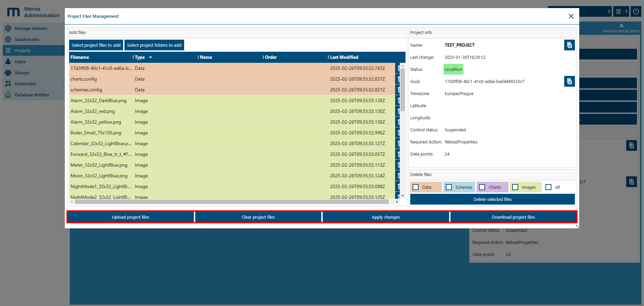Screen dimensions: 644x306
Task: Check the Data delete filter checkbox
Action: tap(416, 187)
